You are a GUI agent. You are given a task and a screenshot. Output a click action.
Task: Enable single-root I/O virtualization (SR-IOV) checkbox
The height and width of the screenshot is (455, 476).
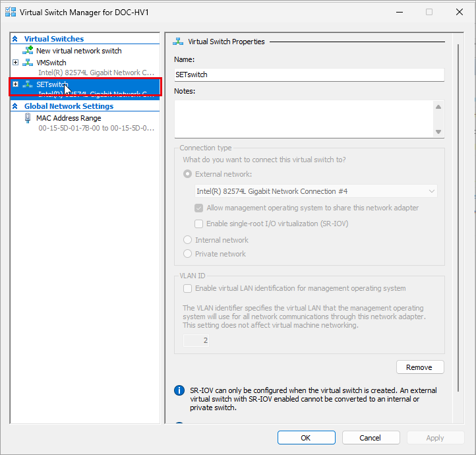click(x=199, y=224)
